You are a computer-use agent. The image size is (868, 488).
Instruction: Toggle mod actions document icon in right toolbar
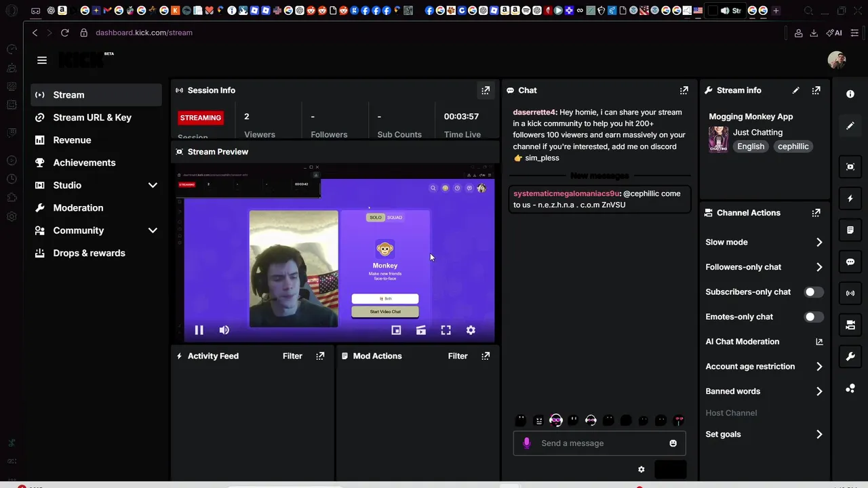point(850,230)
